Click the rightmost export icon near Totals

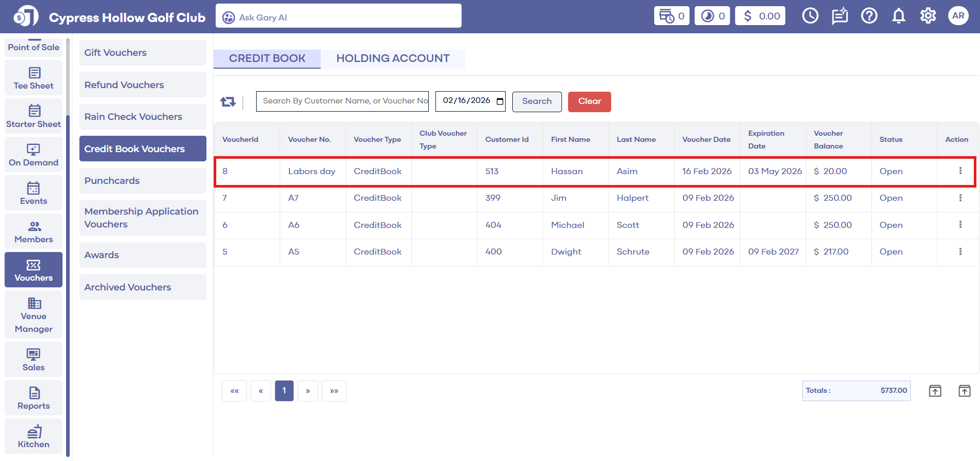click(x=964, y=391)
